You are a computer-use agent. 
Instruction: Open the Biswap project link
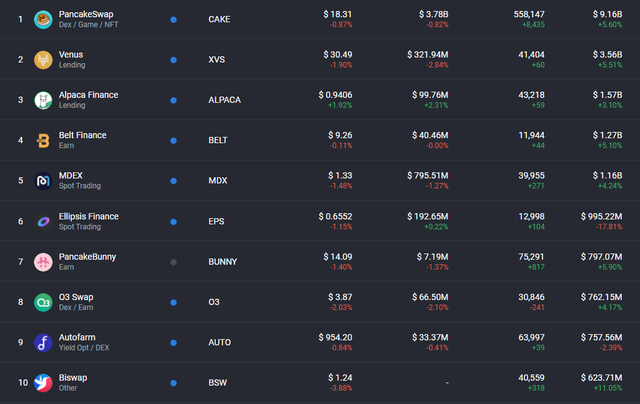tap(73, 377)
